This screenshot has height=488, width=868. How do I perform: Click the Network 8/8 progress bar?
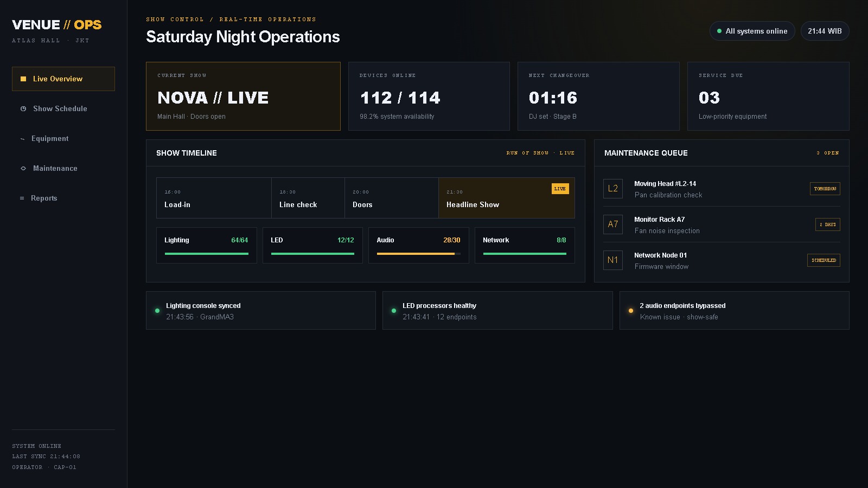click(525, 254)
